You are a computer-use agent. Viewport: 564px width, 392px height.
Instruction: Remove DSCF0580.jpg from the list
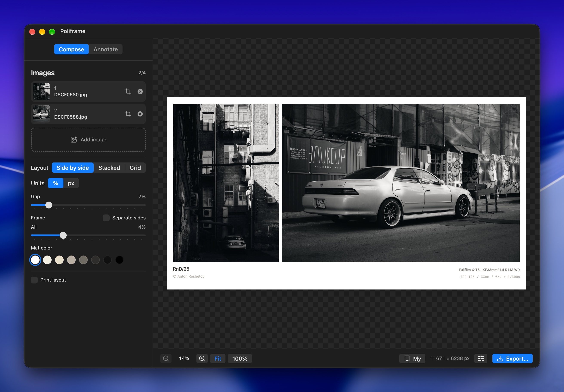tap(140, 92)
